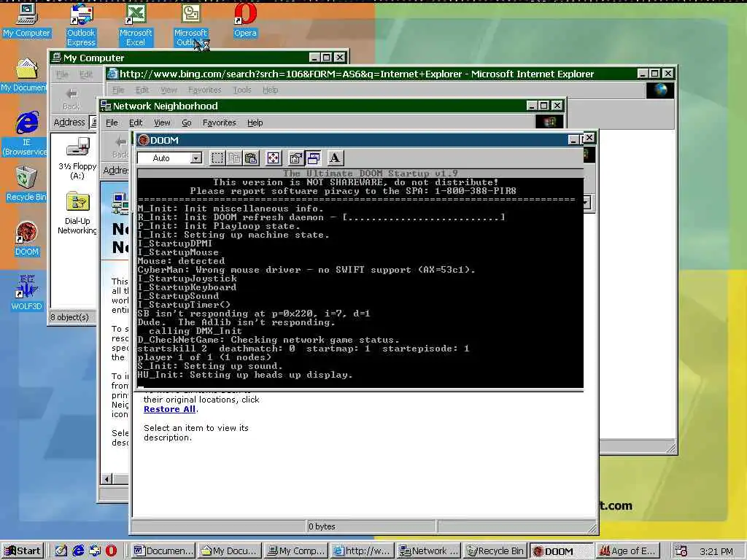The height and width of the screenshot is (560, 747).
Task: Select the Microsoft Excel desktop icon
Action: pyautogui.click(x=136, y=26)
